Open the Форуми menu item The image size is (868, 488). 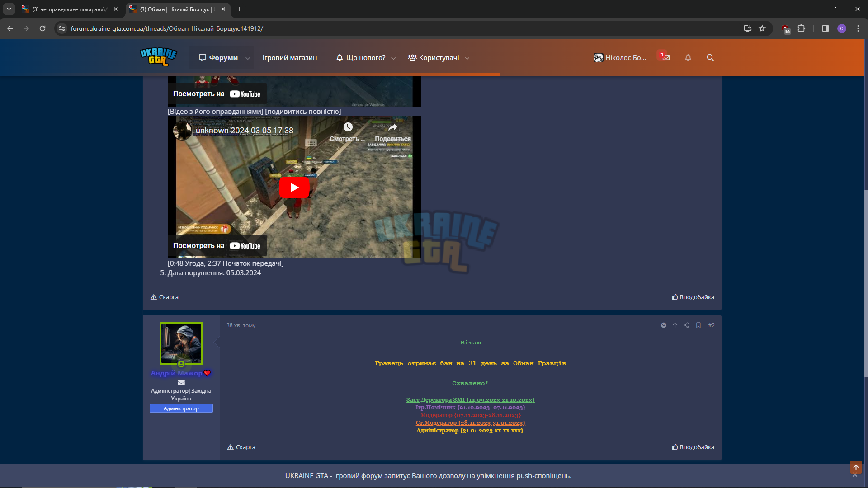(x=218, y=58)
